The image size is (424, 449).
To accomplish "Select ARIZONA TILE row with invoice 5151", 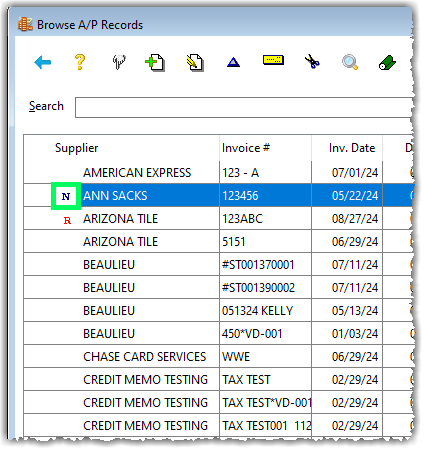I will coord(218,242).
